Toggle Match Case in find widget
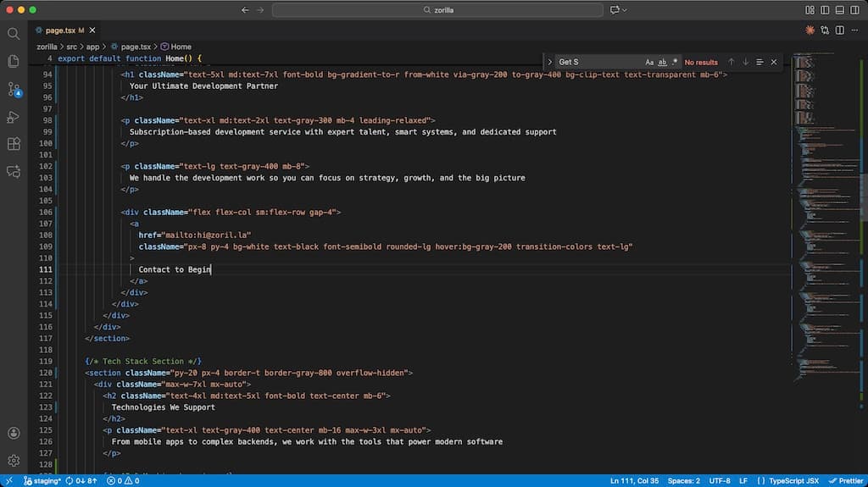 click(649, 62)
